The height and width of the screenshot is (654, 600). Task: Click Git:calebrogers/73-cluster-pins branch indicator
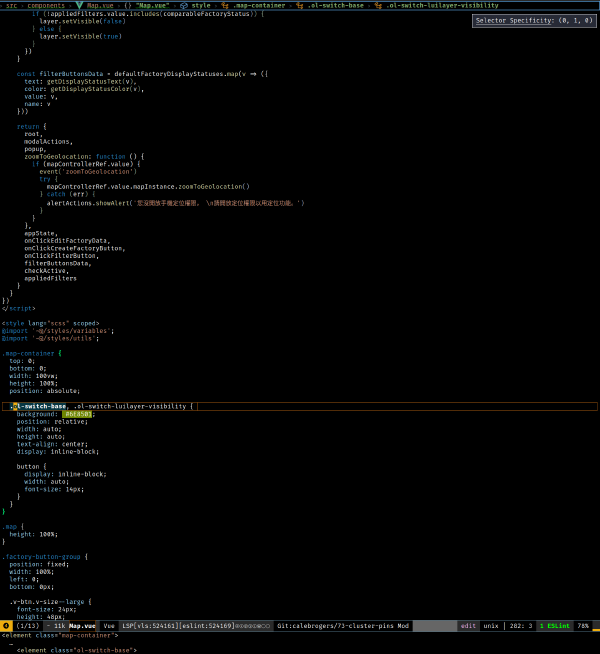[335, 626]
